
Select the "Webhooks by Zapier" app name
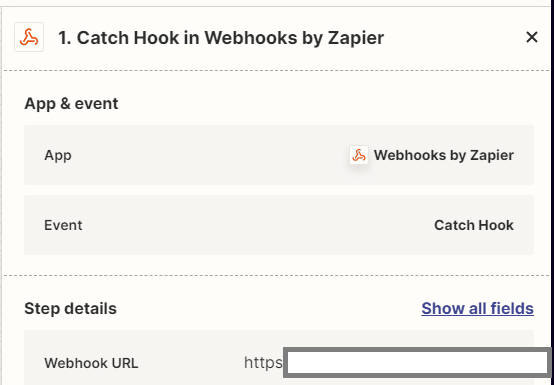444,155
